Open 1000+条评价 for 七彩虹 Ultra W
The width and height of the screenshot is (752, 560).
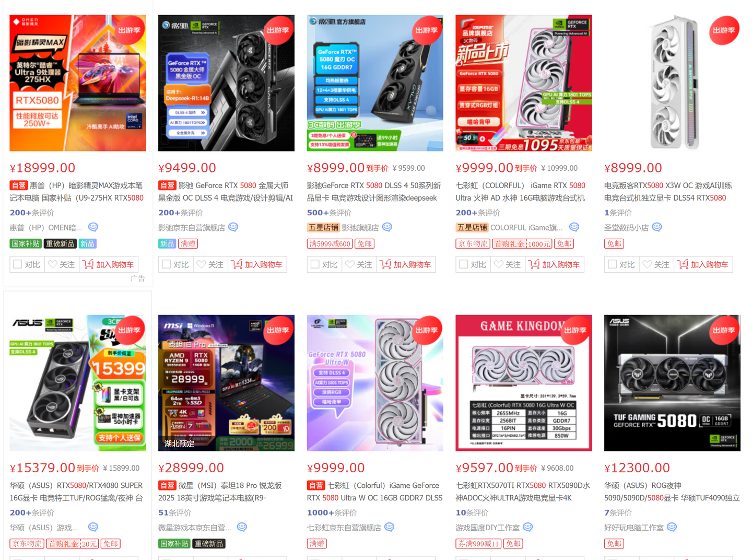332,512
